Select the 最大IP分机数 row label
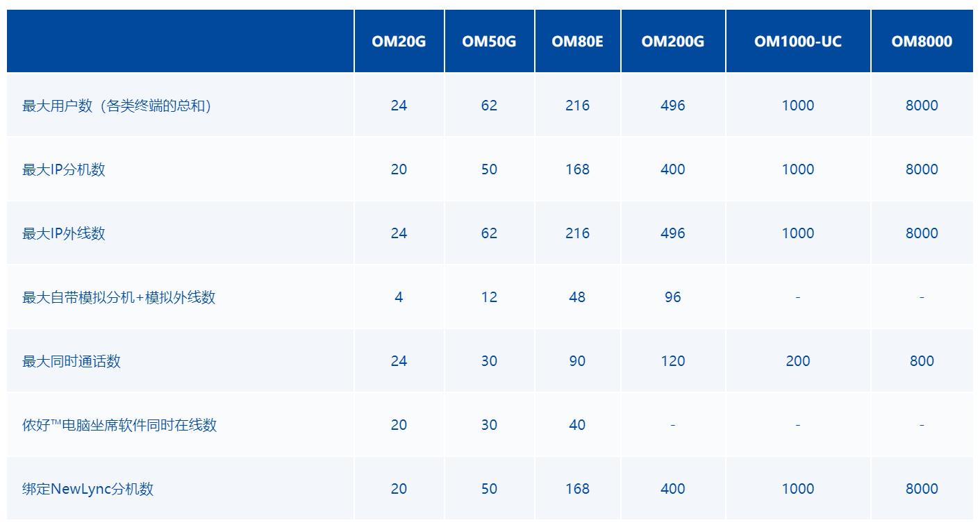This screenshot has height=525, width=980. [x=64, y=169]
